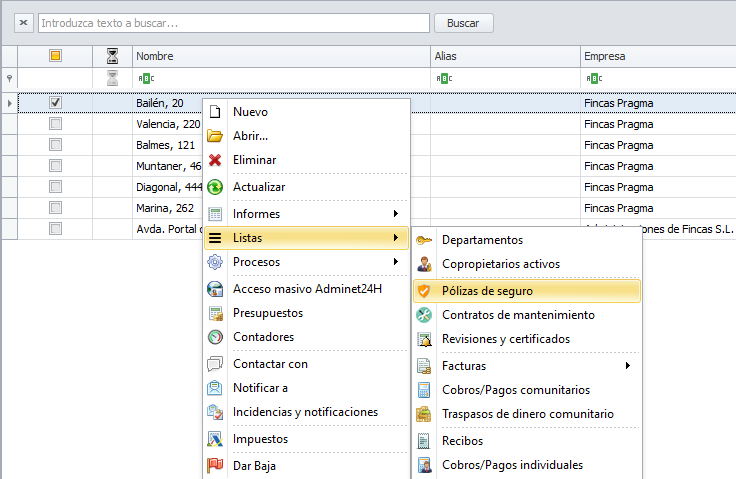Select Copropietarios activos from the submenu
This screenshot has width=736, height=479.
[x=500, y=264]
